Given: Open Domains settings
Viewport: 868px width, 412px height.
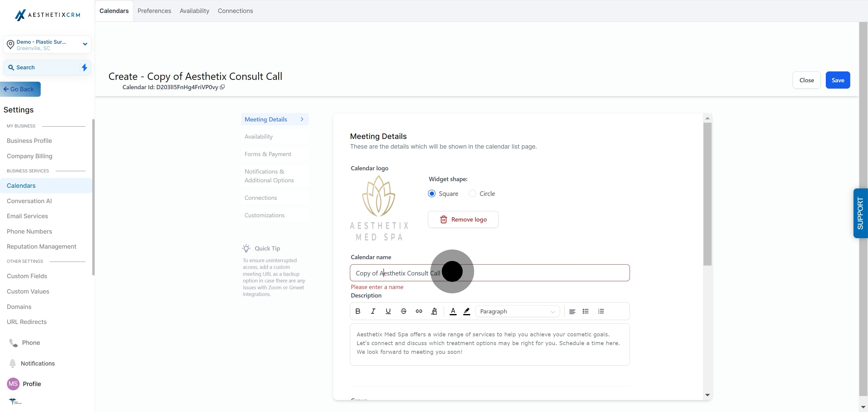Looking at the screenshot, I should [19, 307].
